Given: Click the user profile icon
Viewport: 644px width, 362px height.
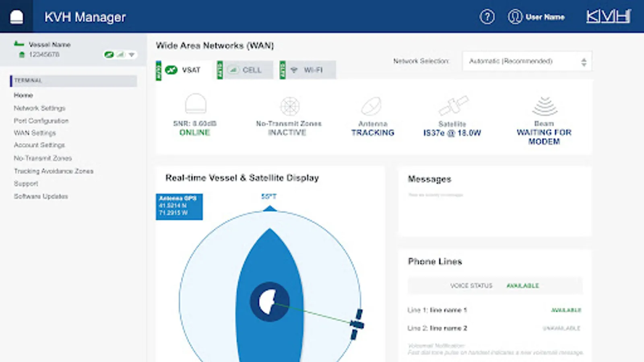Looking at the screenshot, I should tap(515, 17).
